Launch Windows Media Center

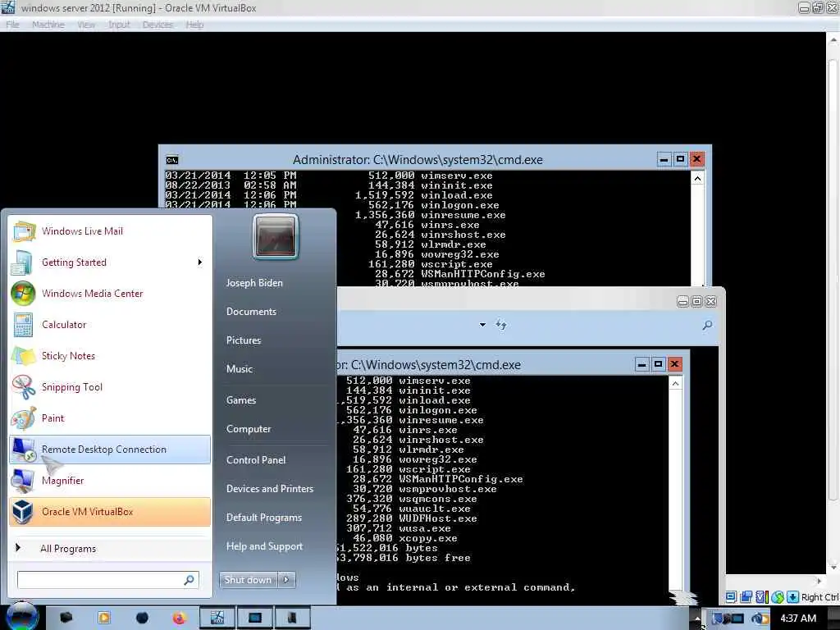(x=110, y=293)
